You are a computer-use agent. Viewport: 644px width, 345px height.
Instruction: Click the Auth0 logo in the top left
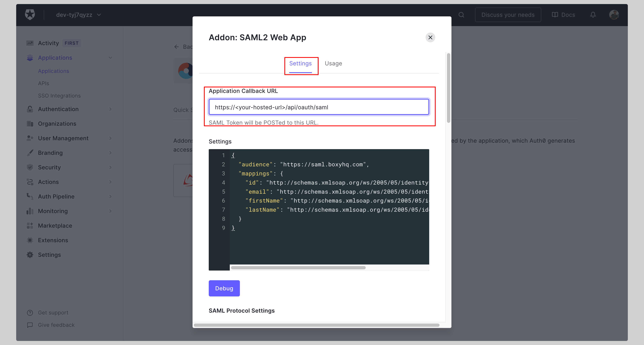click(x=30, y=15)
